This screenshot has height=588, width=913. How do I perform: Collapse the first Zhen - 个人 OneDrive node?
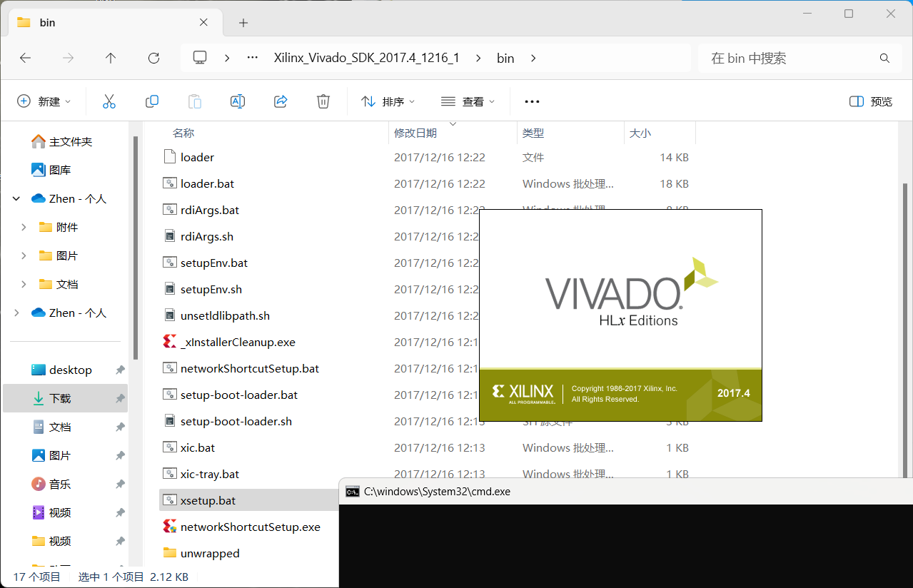click(x=16, y=199)
